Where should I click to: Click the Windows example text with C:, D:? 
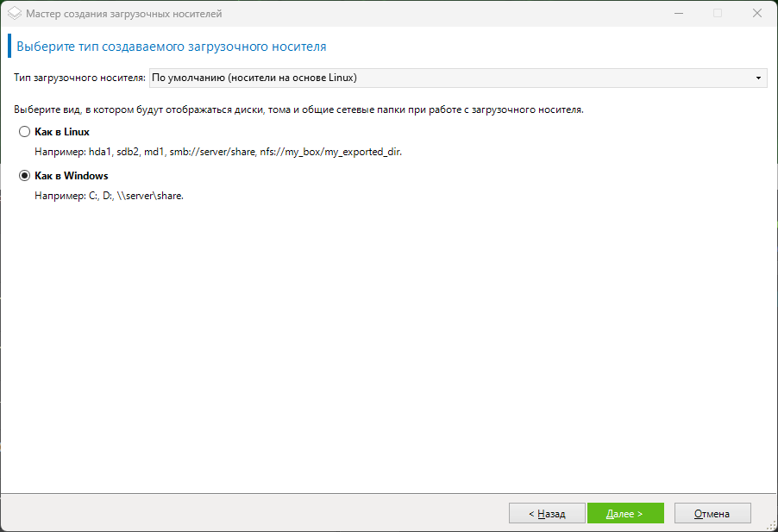pos(110,196)
